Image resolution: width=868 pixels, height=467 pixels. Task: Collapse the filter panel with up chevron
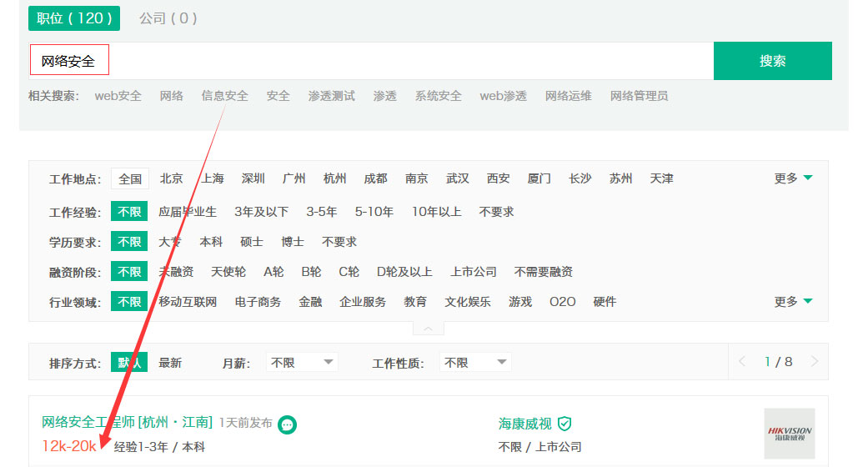coord(428,329)
